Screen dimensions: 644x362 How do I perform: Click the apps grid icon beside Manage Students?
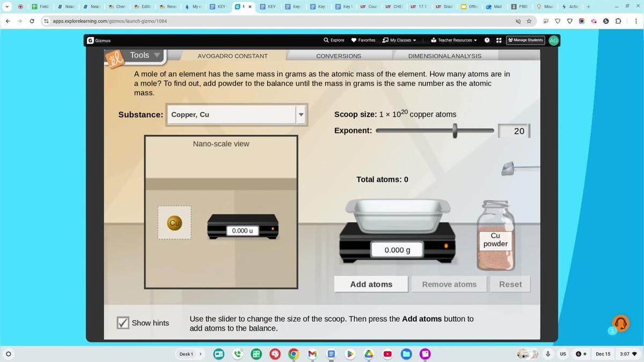coord(499,40)
